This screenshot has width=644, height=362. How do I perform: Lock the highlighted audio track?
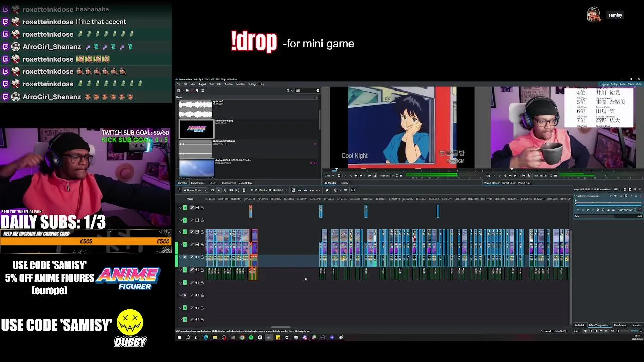[202, 257]
